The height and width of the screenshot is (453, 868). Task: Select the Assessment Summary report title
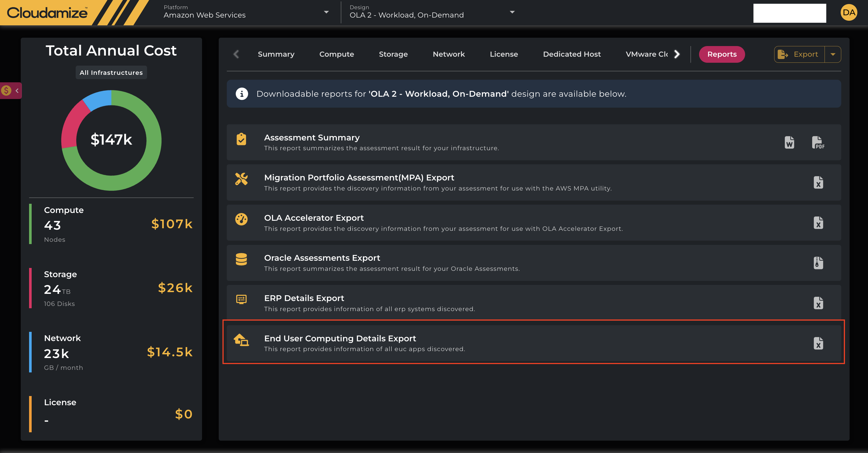point(312,138)
